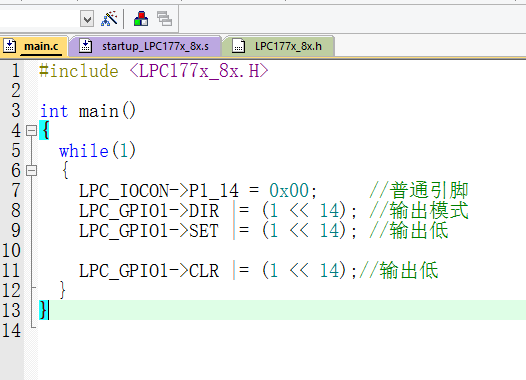Click the LPC_GPIO1->SET code line
The image size is (526, 380).
coord(218,231)
